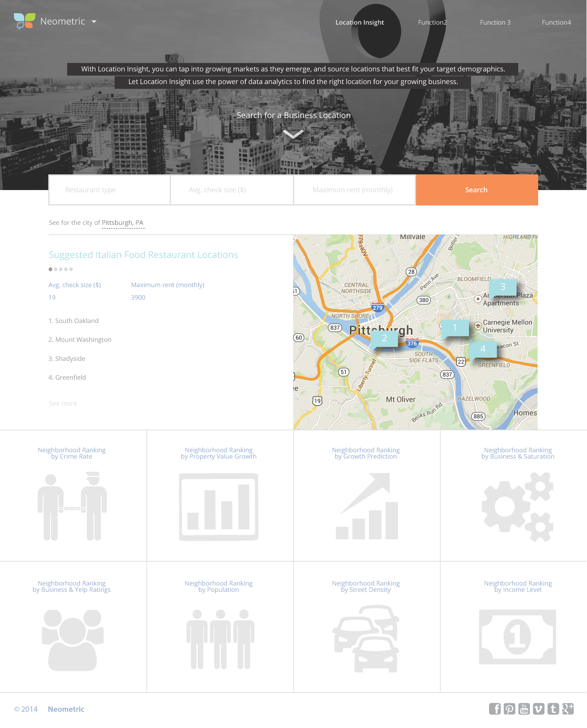Screen dimensions: 587x728
Task: Switch to the last carousel pagination dot
Action: click(x=71, y=269)
